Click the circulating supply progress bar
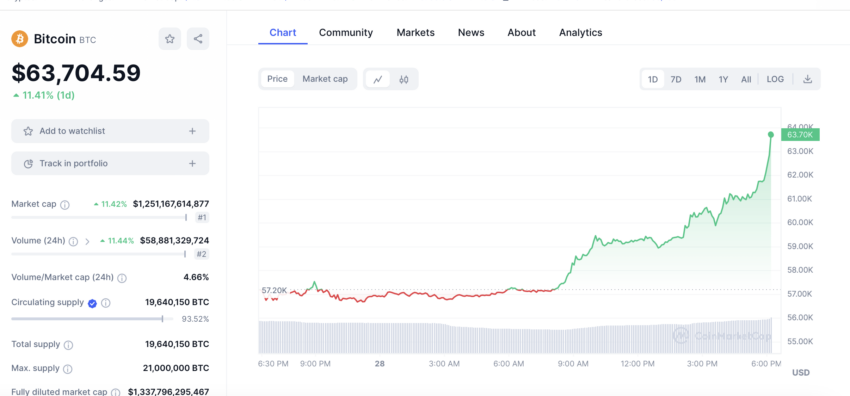 (92, 319)
